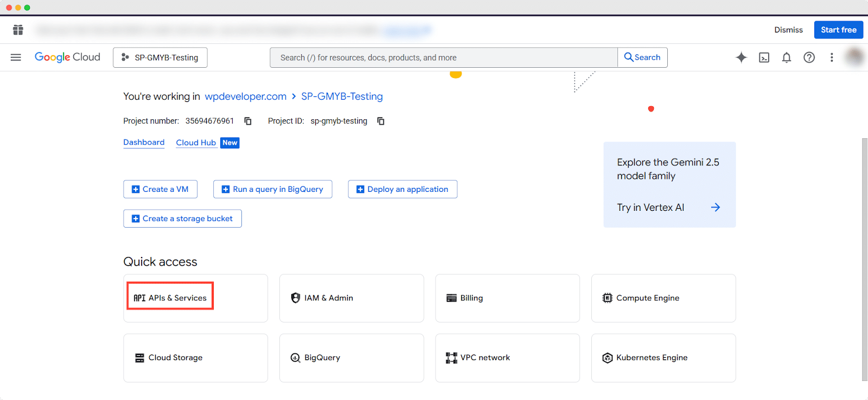Image resolution: width=868 pixels, height=400 pixels.
Task: Click the shield icon for IAM & Admin
Action: click(296, 298)
